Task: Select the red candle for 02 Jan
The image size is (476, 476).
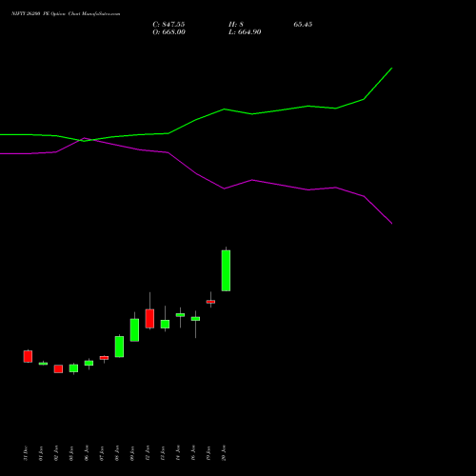Action: click(x=58, y=368)
